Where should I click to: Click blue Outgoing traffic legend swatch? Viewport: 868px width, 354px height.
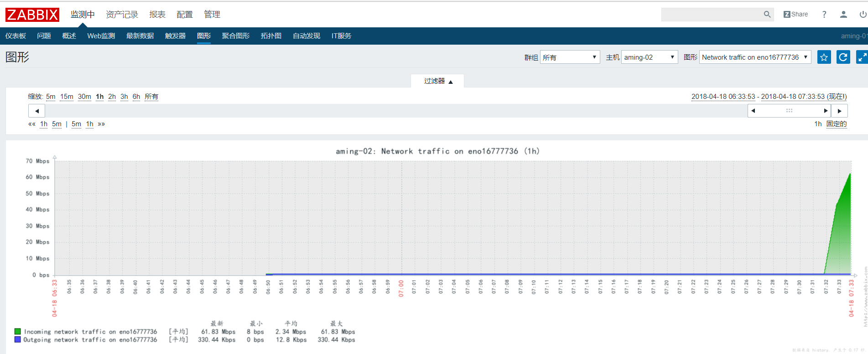click(x=17, y=339)
